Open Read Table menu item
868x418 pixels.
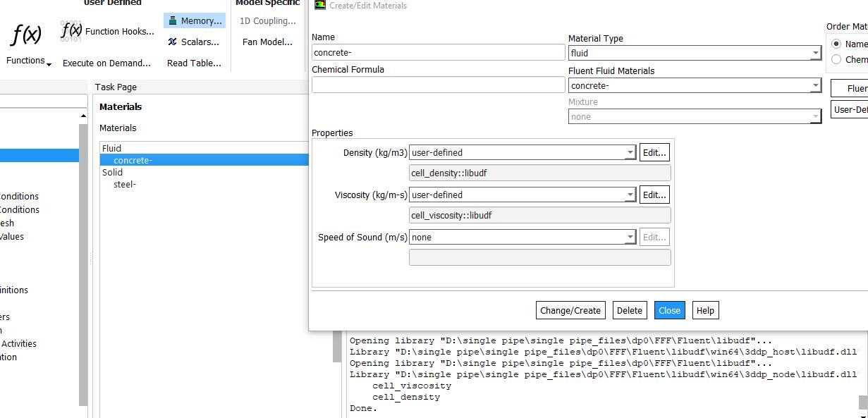194,63
